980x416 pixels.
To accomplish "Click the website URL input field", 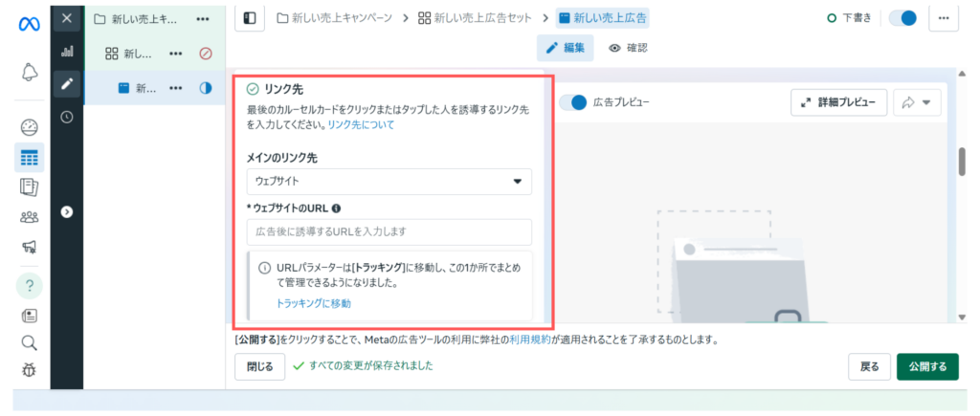I will [x=389, y=232].
